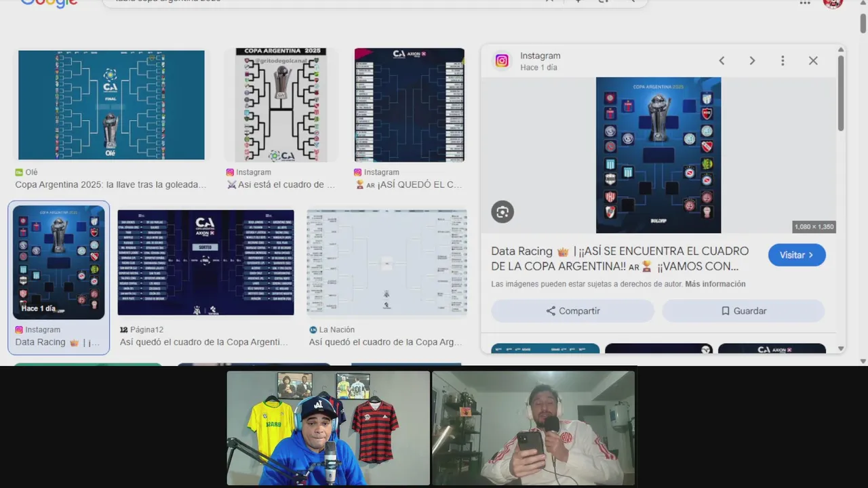
Task: Open the three-dot options menu in the preview panel
Action: 783,61
